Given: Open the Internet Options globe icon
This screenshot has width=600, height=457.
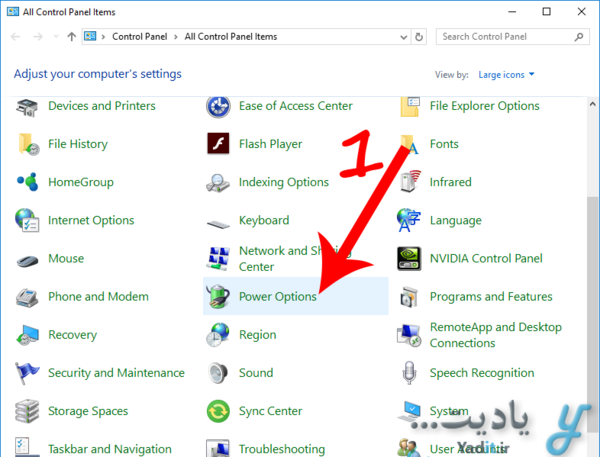Looking at the screenshot, I should 27,220.
